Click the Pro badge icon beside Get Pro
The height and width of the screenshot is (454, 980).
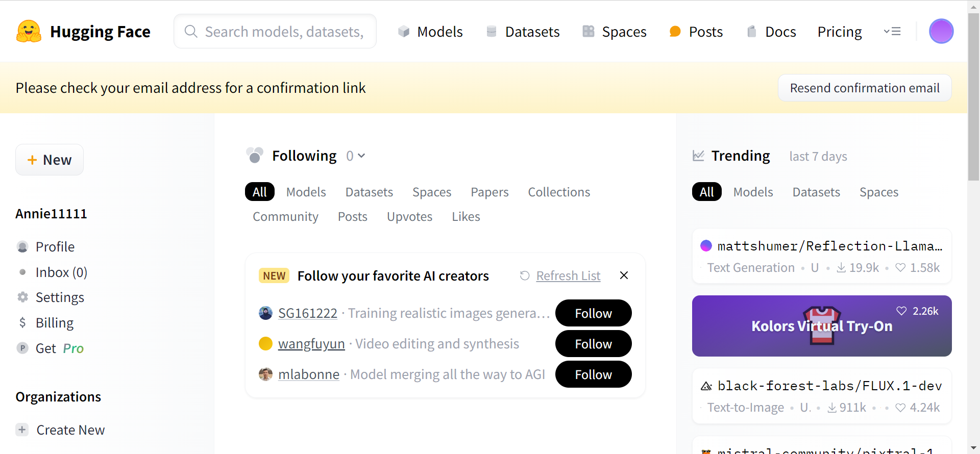tap(22, 348)
